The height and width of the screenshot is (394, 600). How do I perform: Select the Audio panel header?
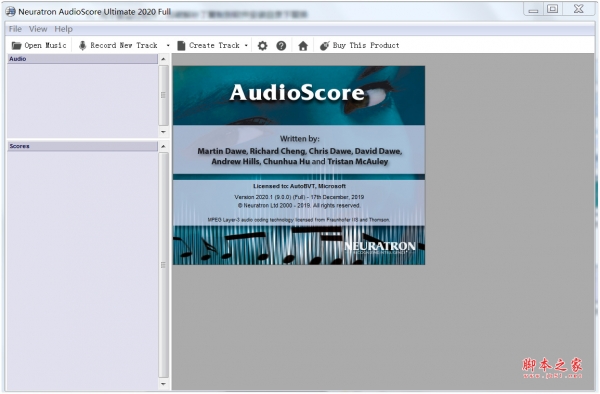click(x=82, y=59)
